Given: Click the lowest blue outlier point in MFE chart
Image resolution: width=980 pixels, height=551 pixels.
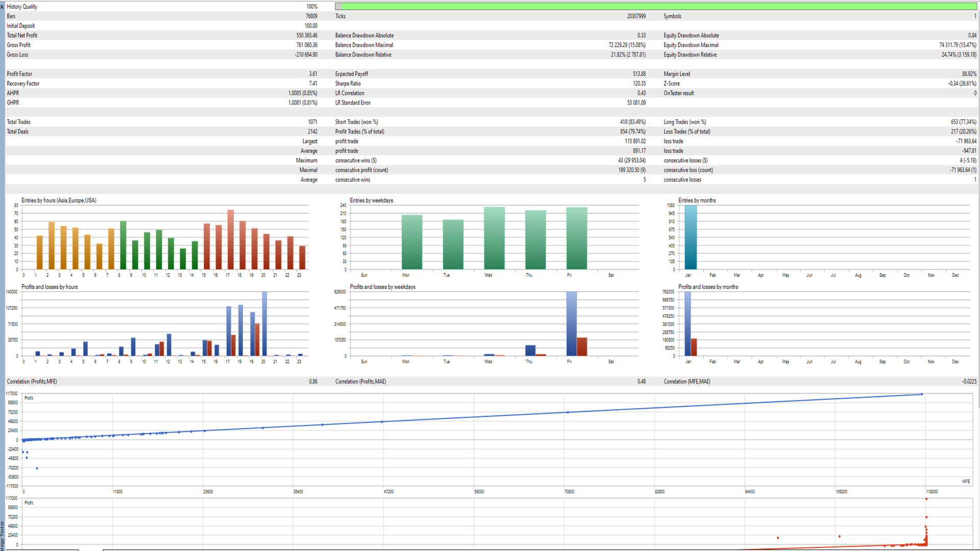Looking at the screenshot, I should pyautogui.click(x=37, y=468).
